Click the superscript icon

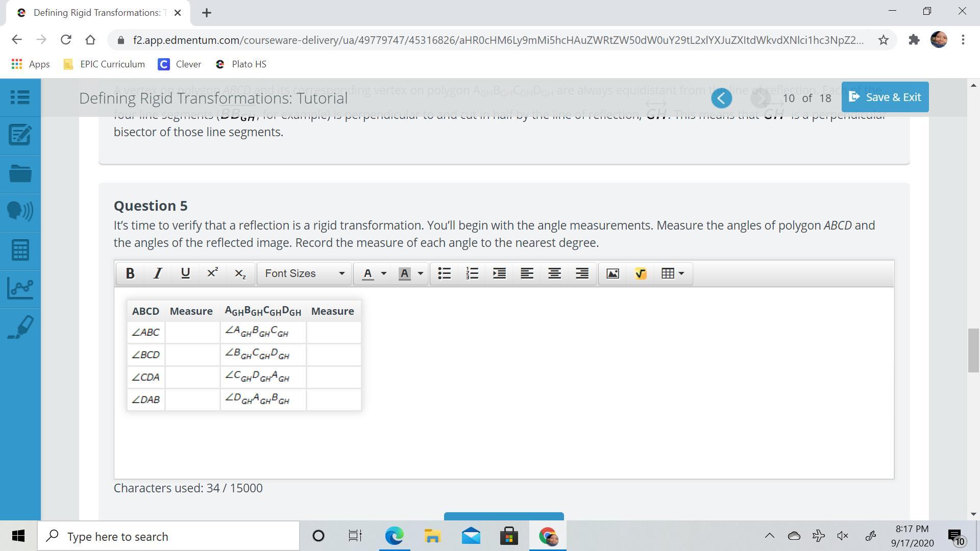click(x=212, y=273)
